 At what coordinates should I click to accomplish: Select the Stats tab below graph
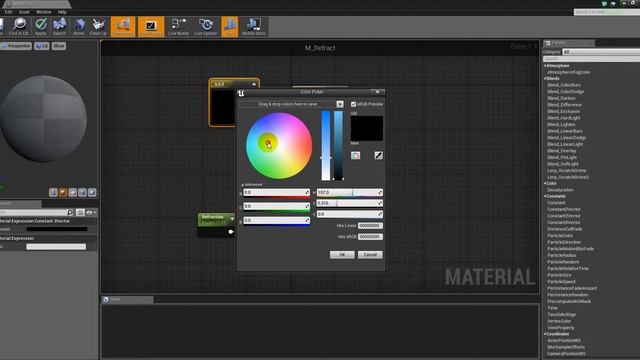click(127, 300)
